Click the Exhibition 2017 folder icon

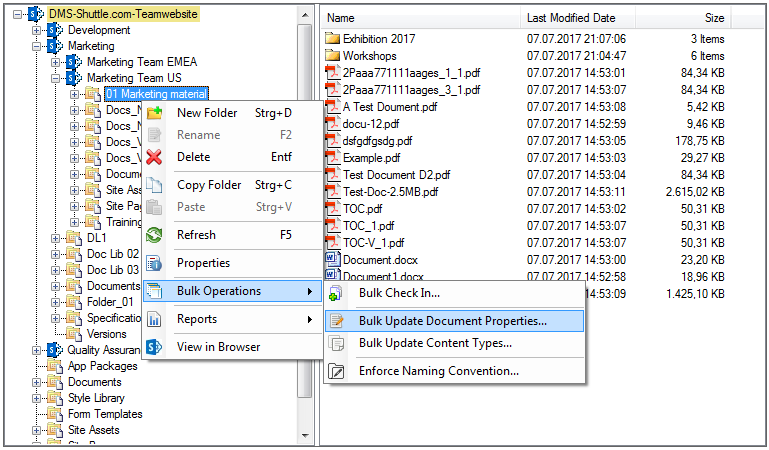[x=333, y=38]
